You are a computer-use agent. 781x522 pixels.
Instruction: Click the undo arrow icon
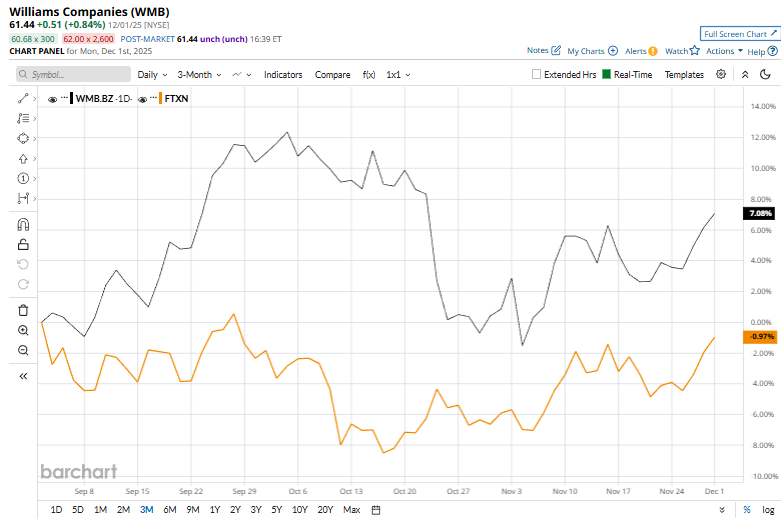pos(23,264)
